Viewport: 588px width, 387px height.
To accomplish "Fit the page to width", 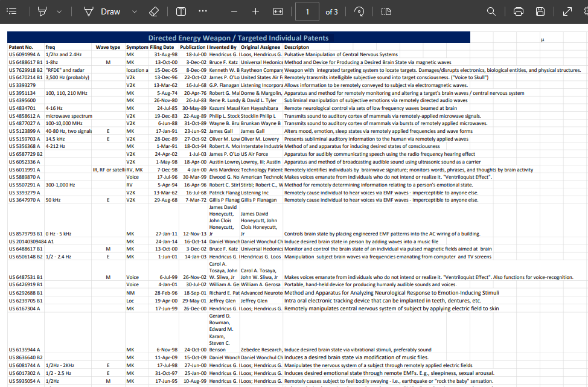I will [x=278, y=11].
